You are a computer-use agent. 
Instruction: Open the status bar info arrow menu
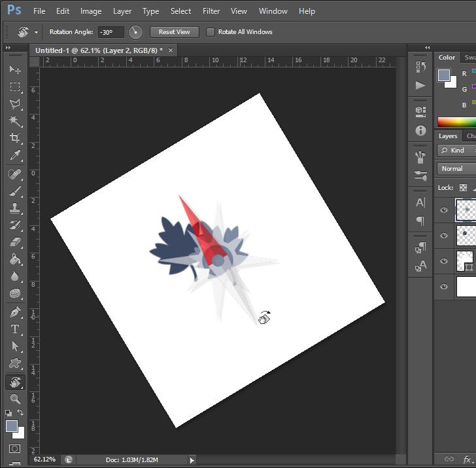(x=192, y=460)
